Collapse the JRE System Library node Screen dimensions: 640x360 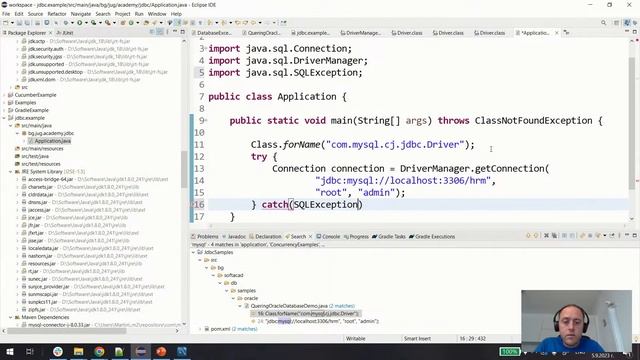point(11,172)
